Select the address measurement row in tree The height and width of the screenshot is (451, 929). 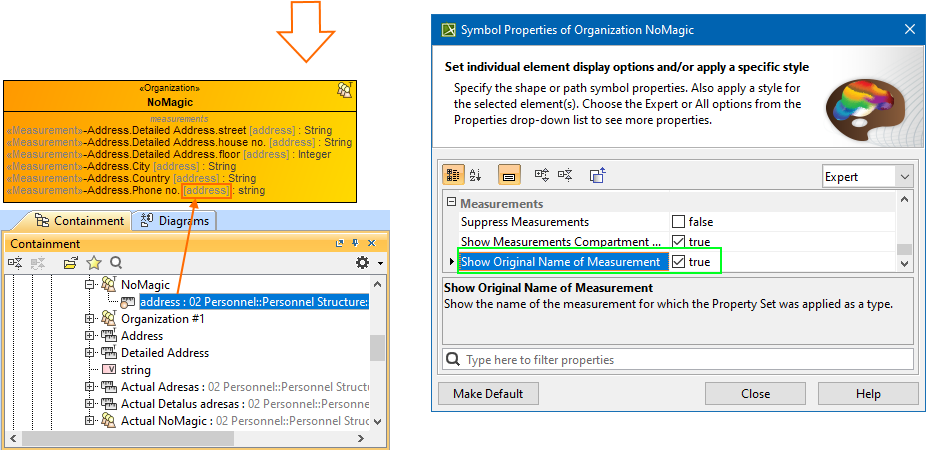tap(254, 302)
